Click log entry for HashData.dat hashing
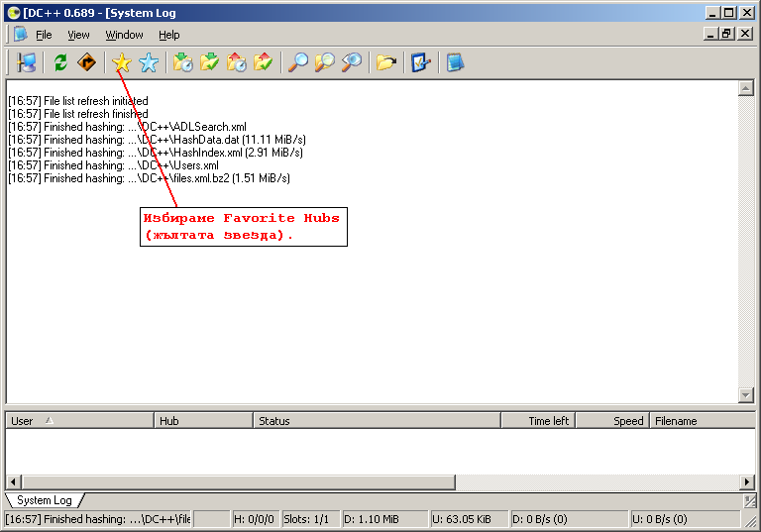Viewport: 761px width, 532px height. click(x=157, y=140)
